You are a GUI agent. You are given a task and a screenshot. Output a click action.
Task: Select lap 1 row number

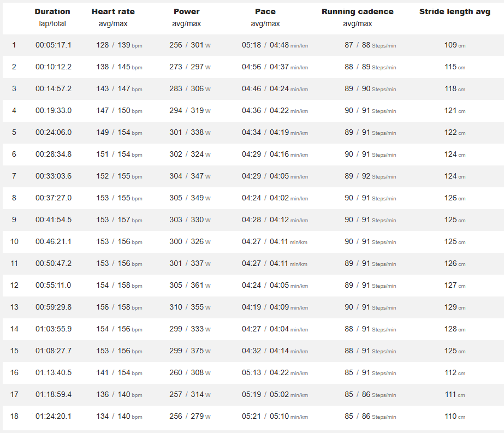pos(14,45)
